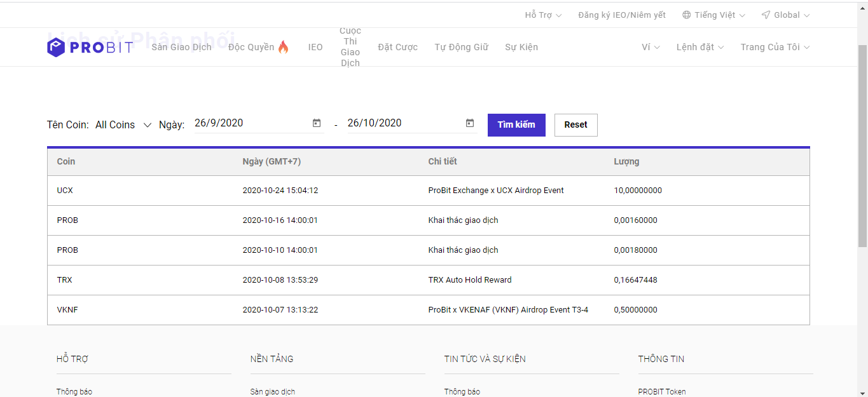Expand the Hỗ Trợ dropdown
The height and width of the screenshot is (397, 868).
543,15
